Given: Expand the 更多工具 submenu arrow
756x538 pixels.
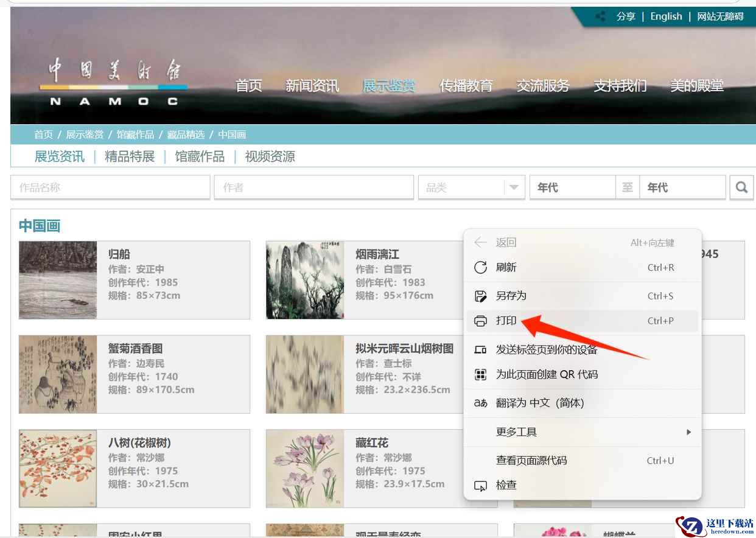Looking at the screenshot, I should point(688,432).
